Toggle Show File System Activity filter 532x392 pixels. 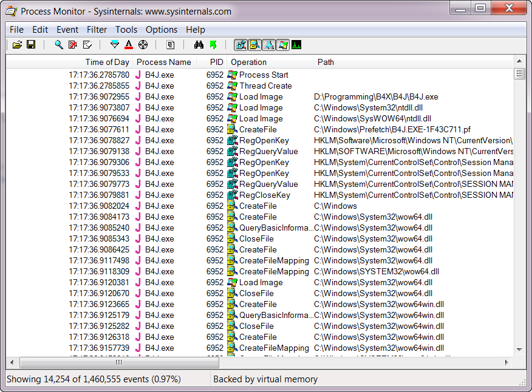pos(255,45)
